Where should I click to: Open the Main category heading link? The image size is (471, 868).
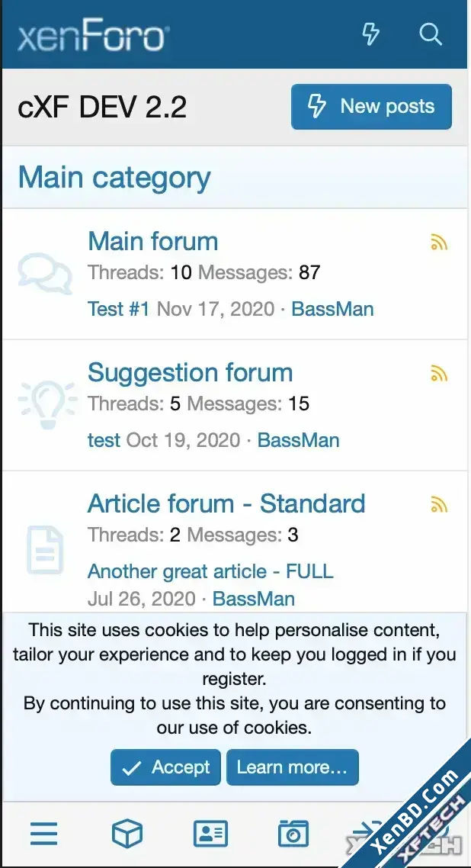pos(114,178)
